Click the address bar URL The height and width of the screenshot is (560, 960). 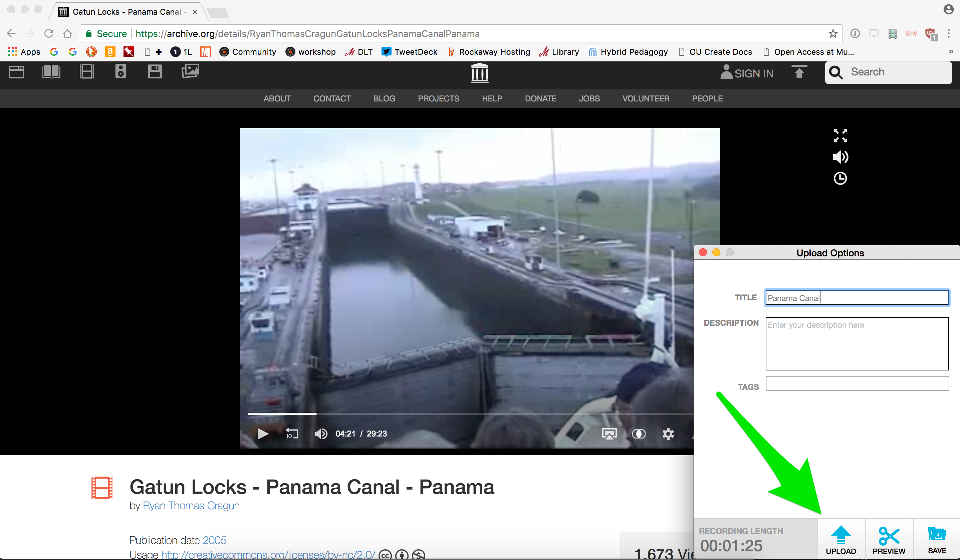click(x=307, y=33)
